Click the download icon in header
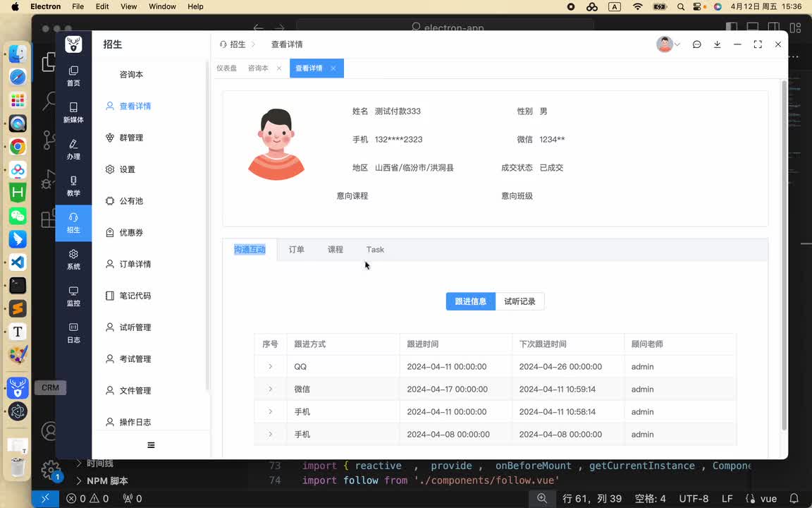The width and height of the screenshot is (812, 508). (x=718, y=44)
